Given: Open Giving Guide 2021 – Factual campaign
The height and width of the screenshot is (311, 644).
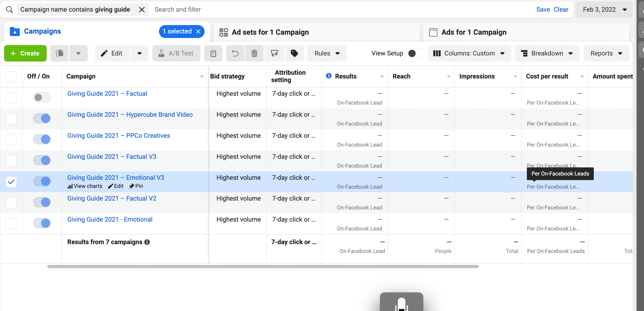Looking at the screenshot, I should click(107, 94).
